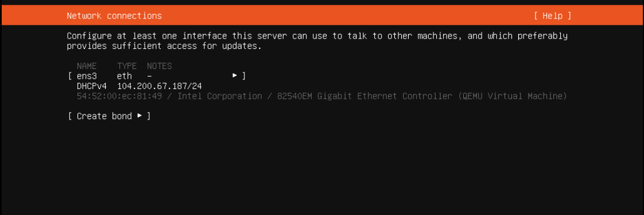Click the DHCPv4 label
Screen dimensions: 644x215
pyautogui.click(x=92, y=86)
